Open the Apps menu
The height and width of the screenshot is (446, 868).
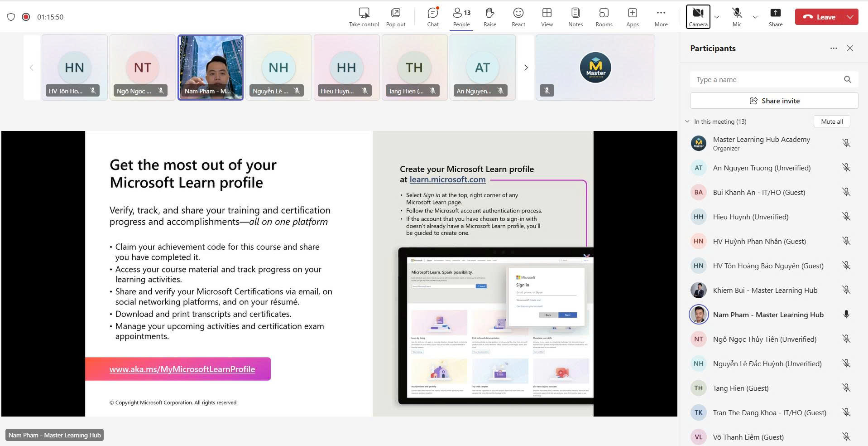click(632, 17)
